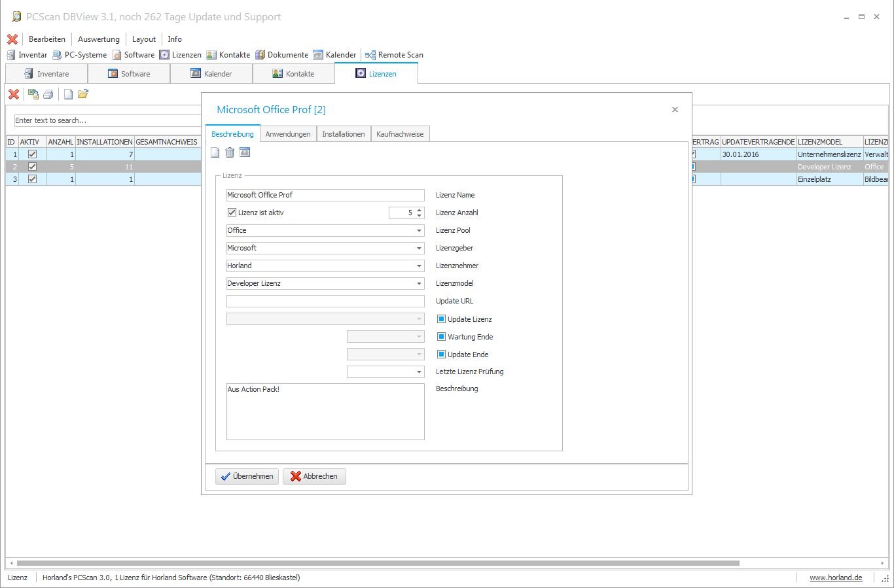Click the open folder icon in list toolbar

click(83, 94)
